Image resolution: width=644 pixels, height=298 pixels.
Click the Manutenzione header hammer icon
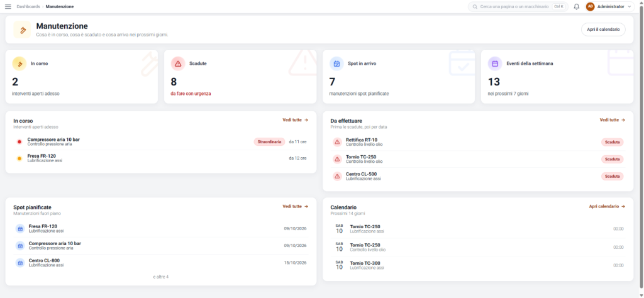tap(23, 30)
